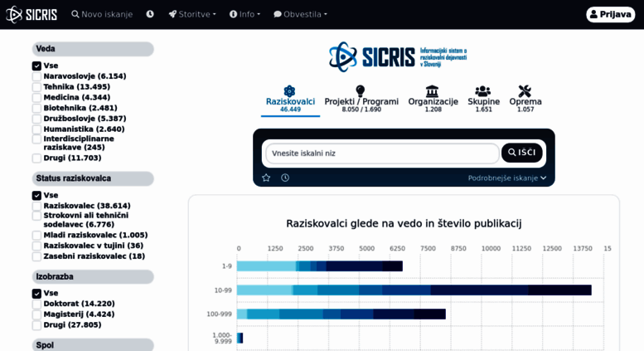Toggle Vse checkbox under Veda
Image resolution: width=644 pixels, height=351 pixels.
click(36, 66)
